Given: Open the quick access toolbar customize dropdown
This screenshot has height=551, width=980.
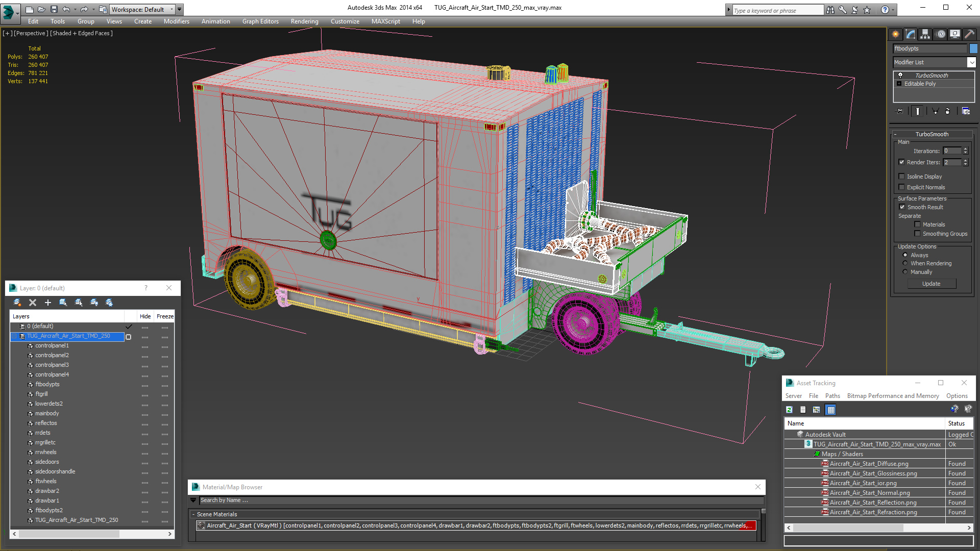Looking at the screenshot, I should (179, 9).
